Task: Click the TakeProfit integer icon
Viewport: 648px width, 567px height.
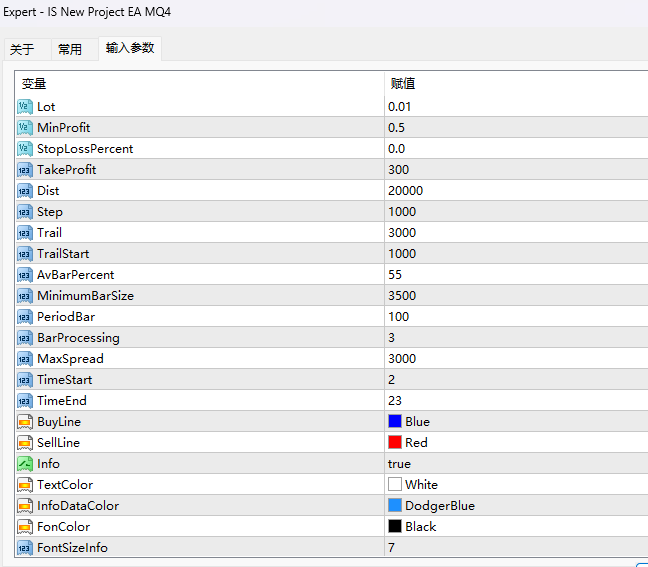Action: pos(25,170)
